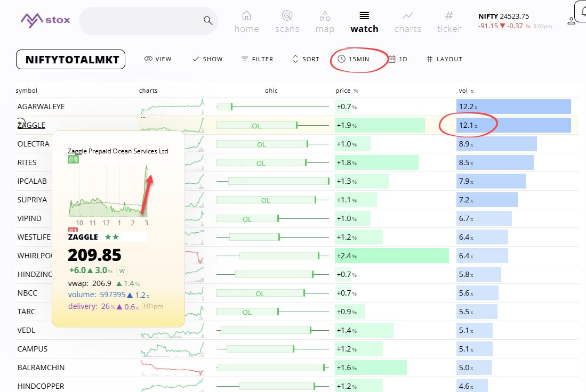Open the 1D date range selector
The height and width of the screenshot is (392, 586).
click(398, 59)
